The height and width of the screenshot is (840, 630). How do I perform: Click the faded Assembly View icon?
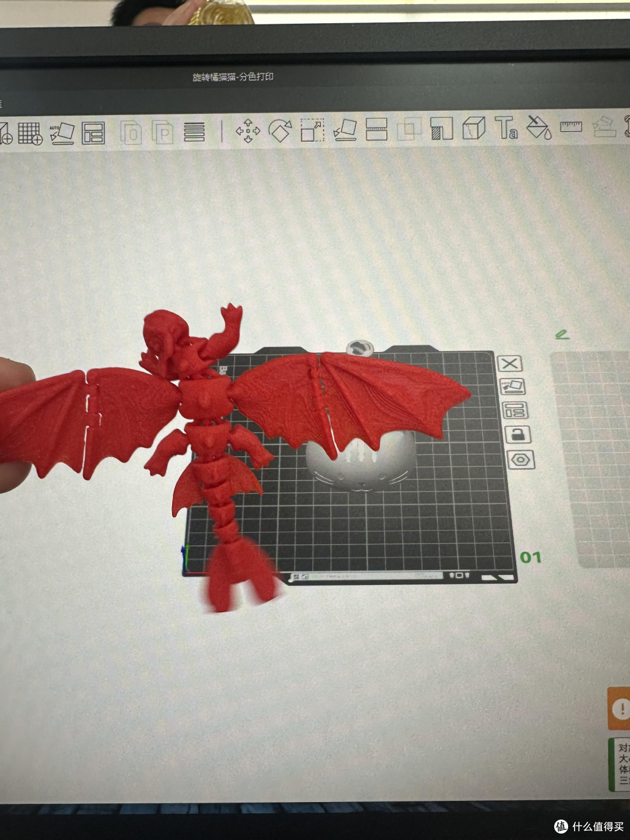click(604, 125)
